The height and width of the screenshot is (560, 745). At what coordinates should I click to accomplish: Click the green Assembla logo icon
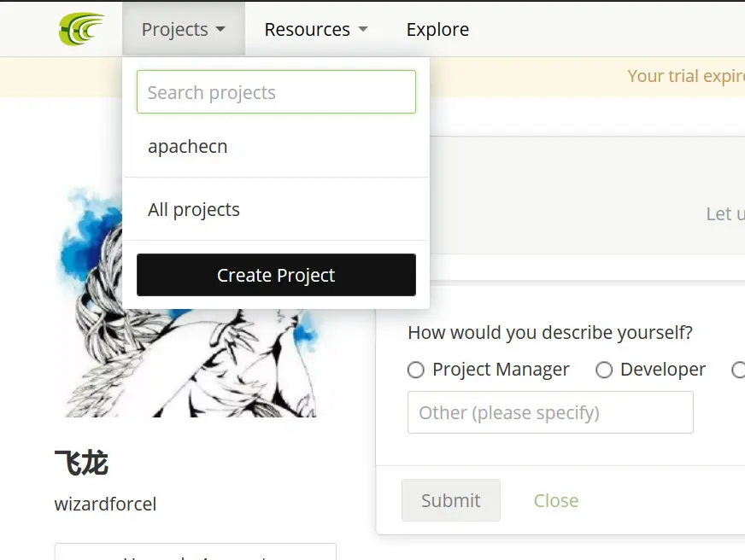click(81, 29)
